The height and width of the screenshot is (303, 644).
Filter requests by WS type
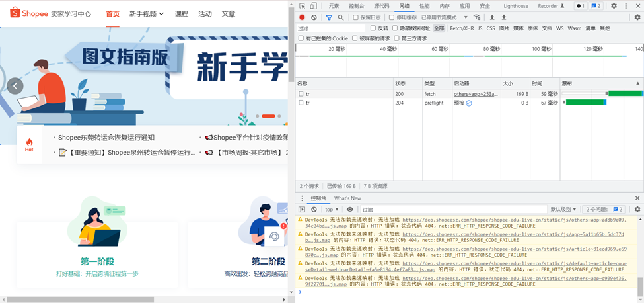tap(560, 28)
